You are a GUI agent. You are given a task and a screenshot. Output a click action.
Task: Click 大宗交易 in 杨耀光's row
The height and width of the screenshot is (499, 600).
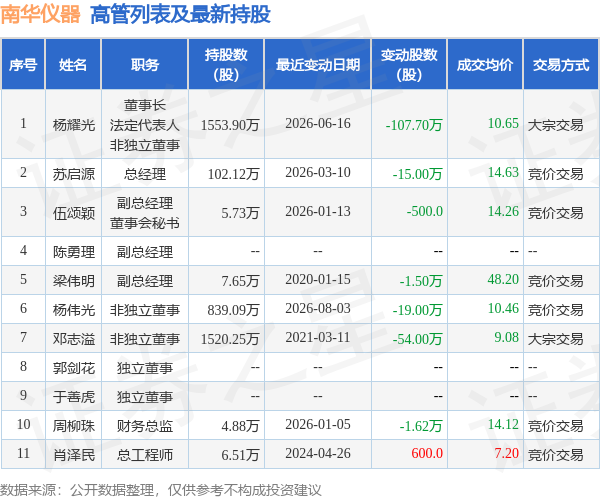click(x=556, y=125)
